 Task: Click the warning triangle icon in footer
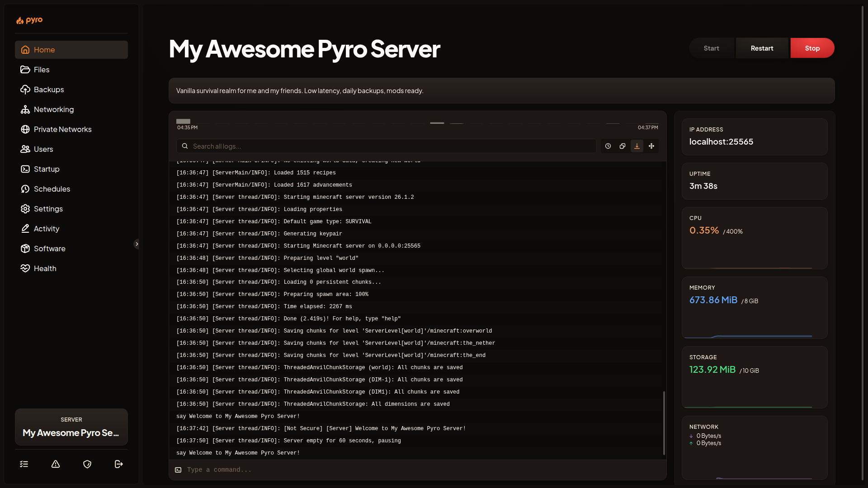tap(56, 464)
